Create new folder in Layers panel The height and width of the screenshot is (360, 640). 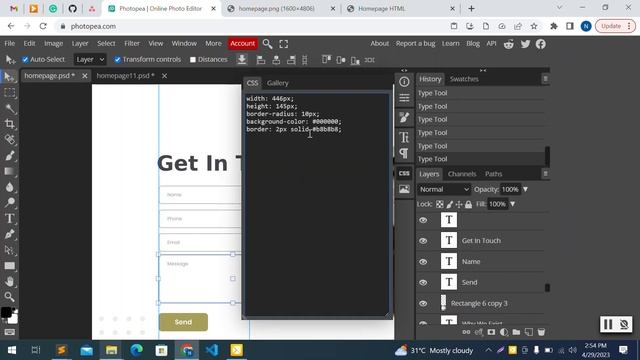click(x=516, y=332)
